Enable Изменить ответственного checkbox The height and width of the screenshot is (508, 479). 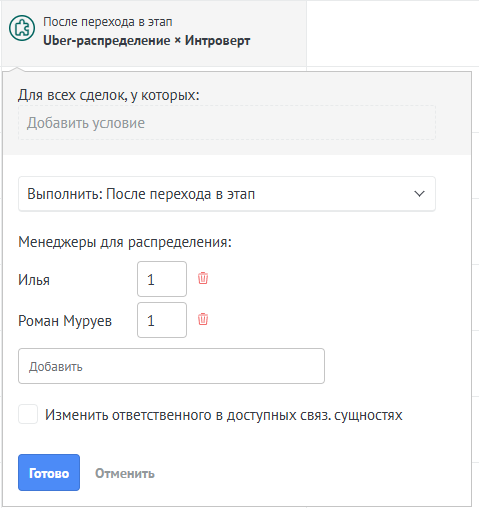click(x=28, y=414)
